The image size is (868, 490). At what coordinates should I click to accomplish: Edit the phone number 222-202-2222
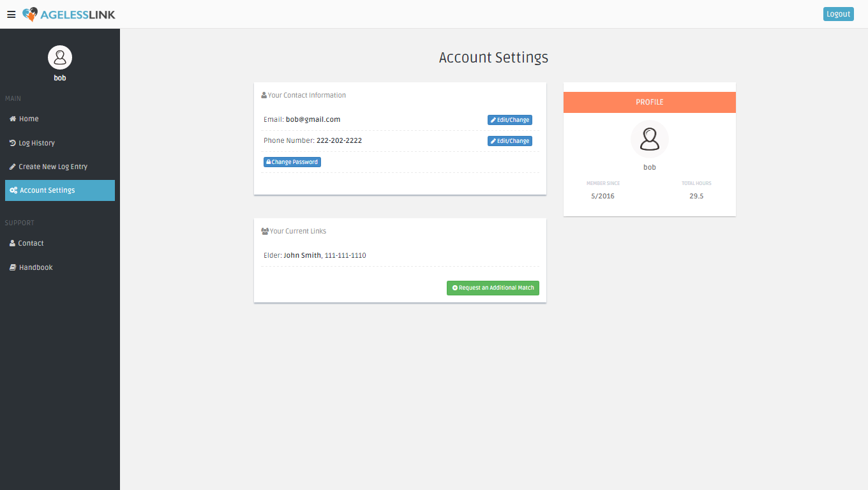[509, 141]
